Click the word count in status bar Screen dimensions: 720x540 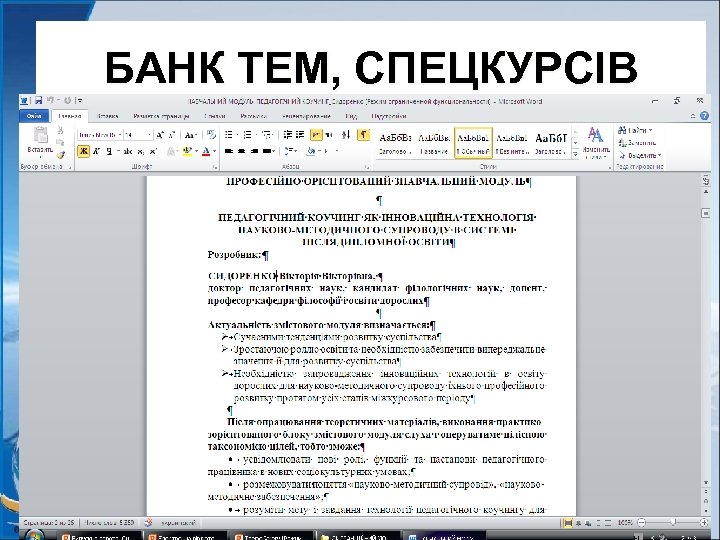tap(109, 523)
